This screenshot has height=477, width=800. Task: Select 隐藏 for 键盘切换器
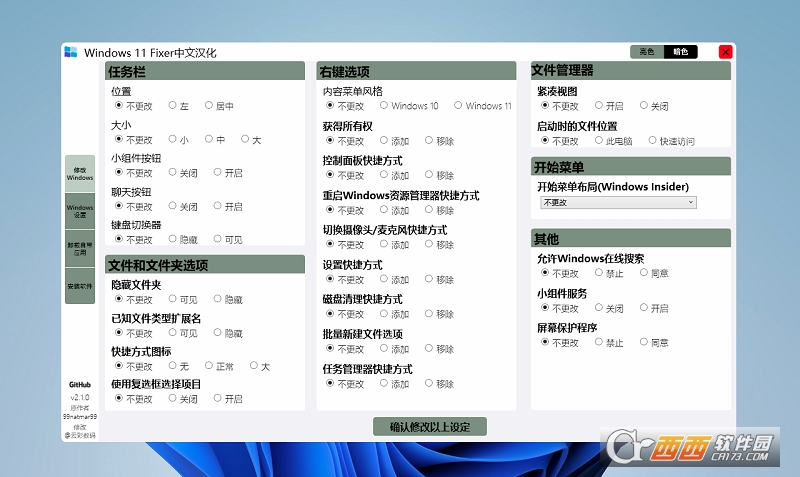173,239
